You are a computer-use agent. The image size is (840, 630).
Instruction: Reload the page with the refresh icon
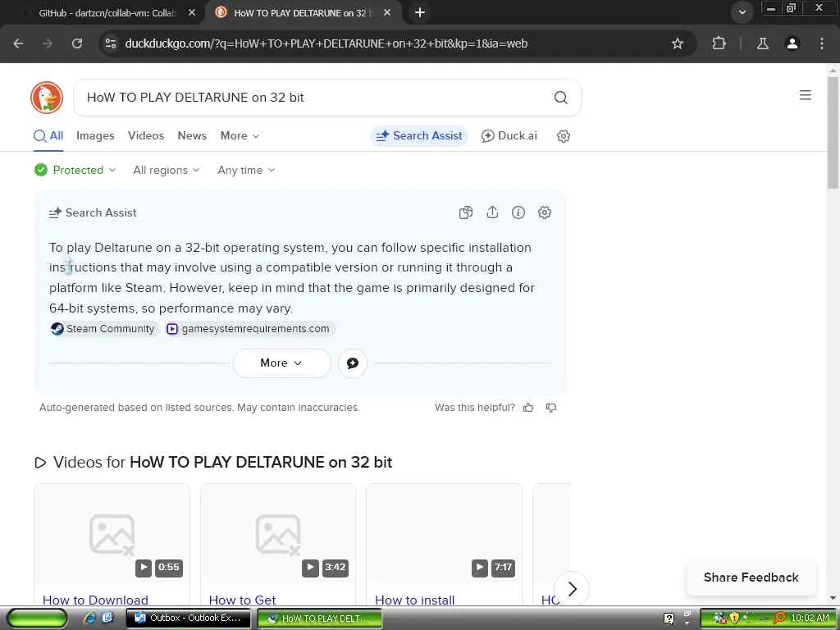tap(77, 43)
